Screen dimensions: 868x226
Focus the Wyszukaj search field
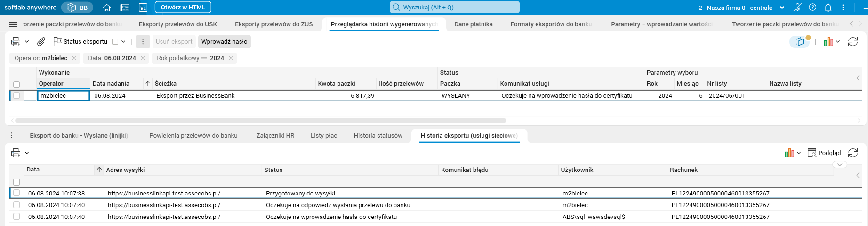[455, 8]
